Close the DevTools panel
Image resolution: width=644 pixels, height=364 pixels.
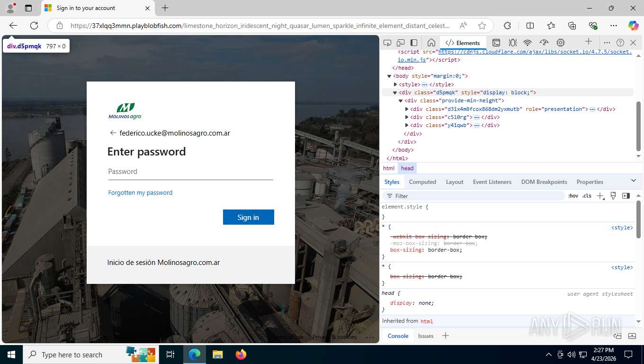point(633,43)
